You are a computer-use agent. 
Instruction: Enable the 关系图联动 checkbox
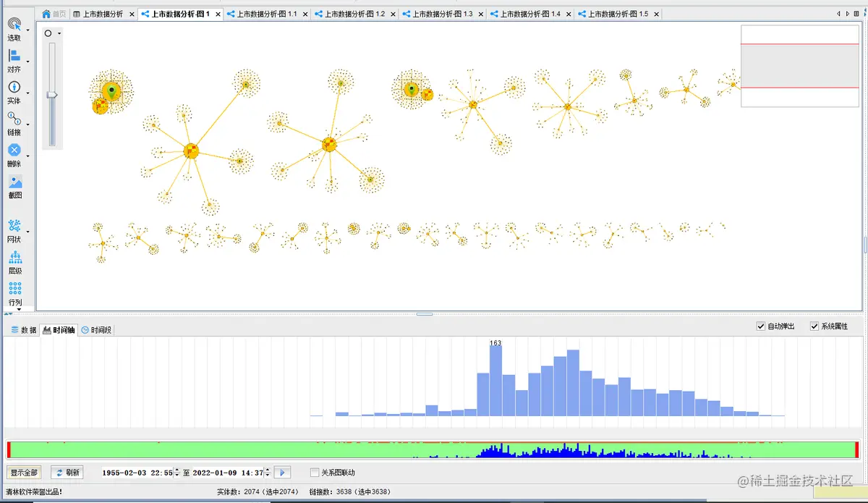pyautogui.click(x=314, y=473)
